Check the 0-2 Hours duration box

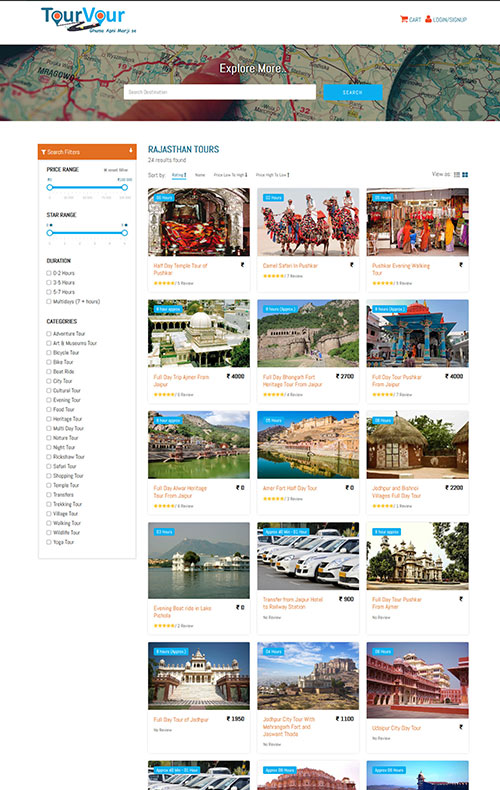click(49, 273)
